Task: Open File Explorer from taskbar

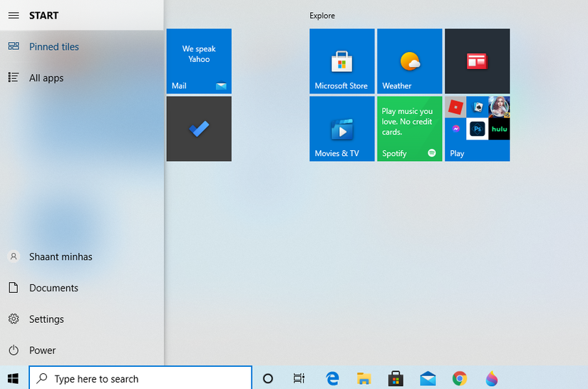Action: [x=363, y=378]
